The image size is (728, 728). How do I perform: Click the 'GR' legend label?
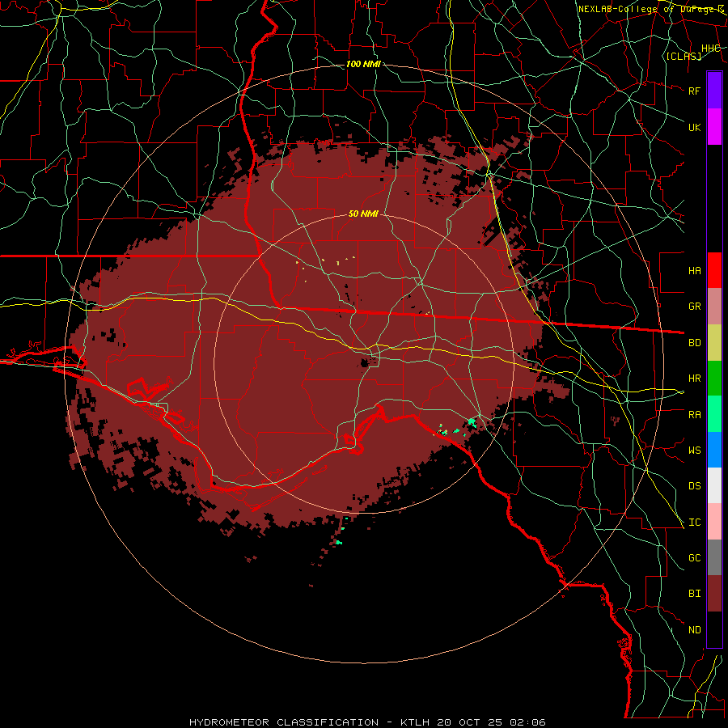pyautogui.click(x=695, y=307)
